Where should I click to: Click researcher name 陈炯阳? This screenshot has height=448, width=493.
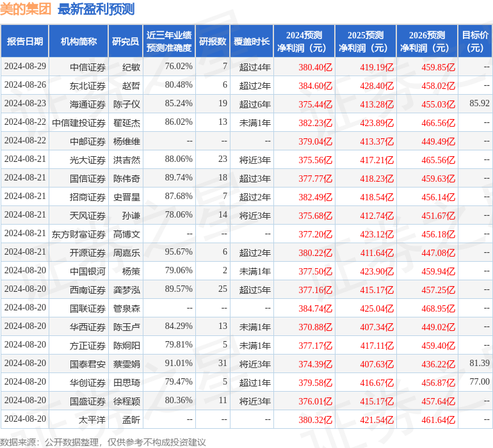pyautogui.click(x=127, y=346)
